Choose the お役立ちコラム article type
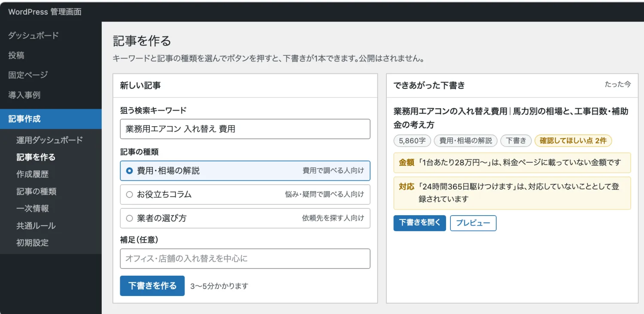This screenshot has width=644, height=314. point(245,195)
